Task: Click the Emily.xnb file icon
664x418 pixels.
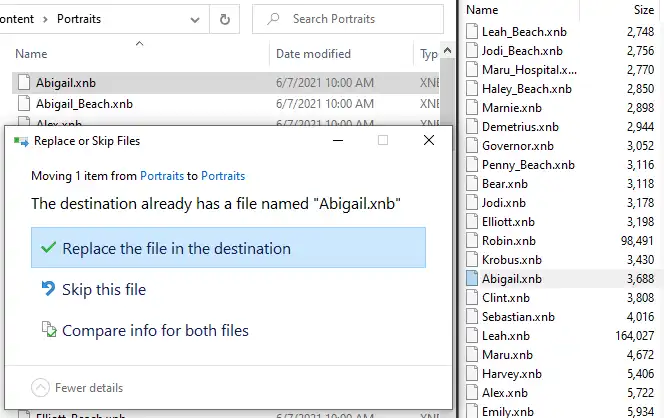Action: point(472,411)
